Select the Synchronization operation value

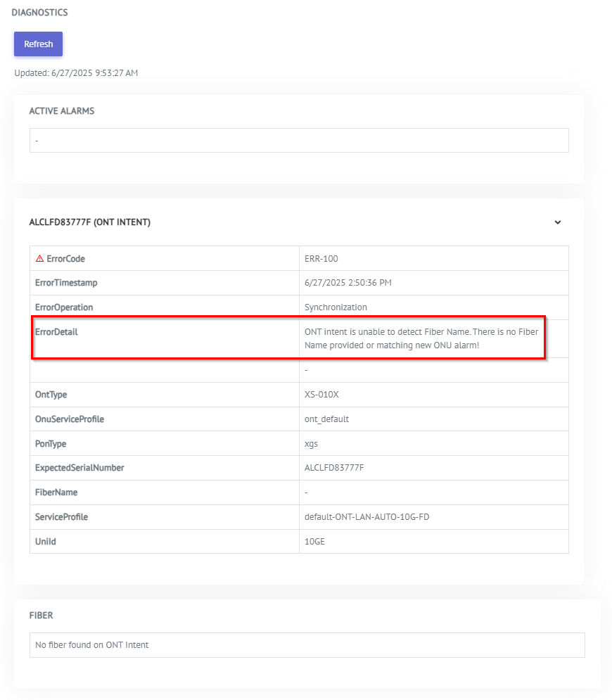point(336,307)
